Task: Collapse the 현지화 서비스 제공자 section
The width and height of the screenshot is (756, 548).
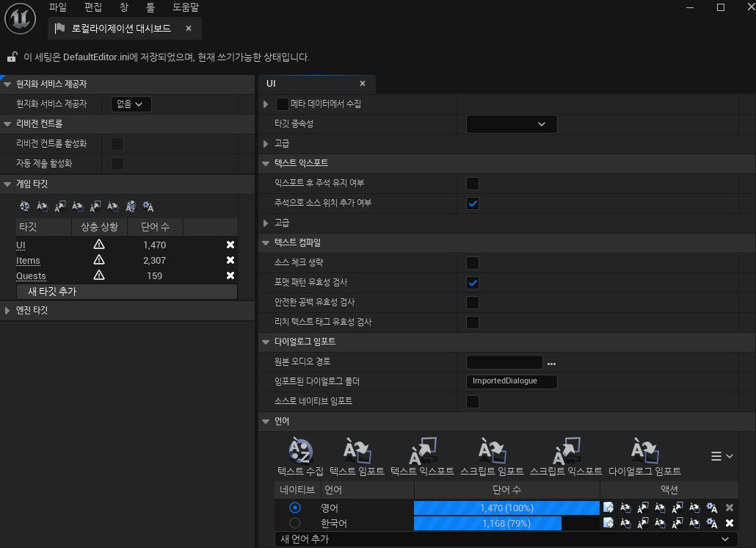Action: pos(7,84)
